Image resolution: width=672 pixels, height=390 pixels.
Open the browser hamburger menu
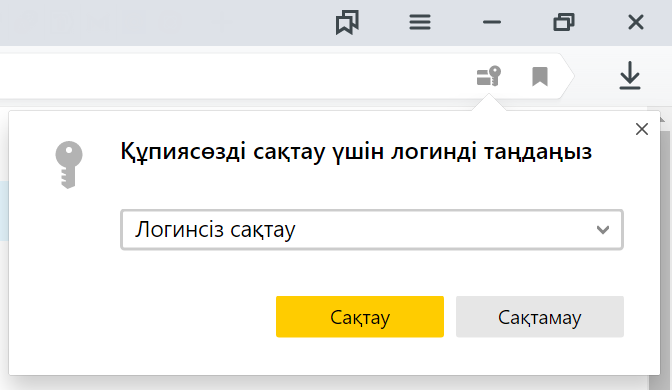[420, 22]
